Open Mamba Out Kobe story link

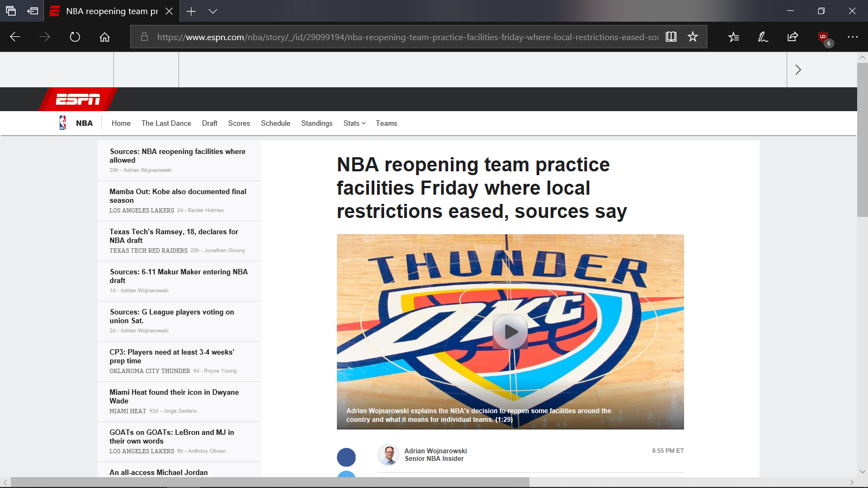pos(178,196)
